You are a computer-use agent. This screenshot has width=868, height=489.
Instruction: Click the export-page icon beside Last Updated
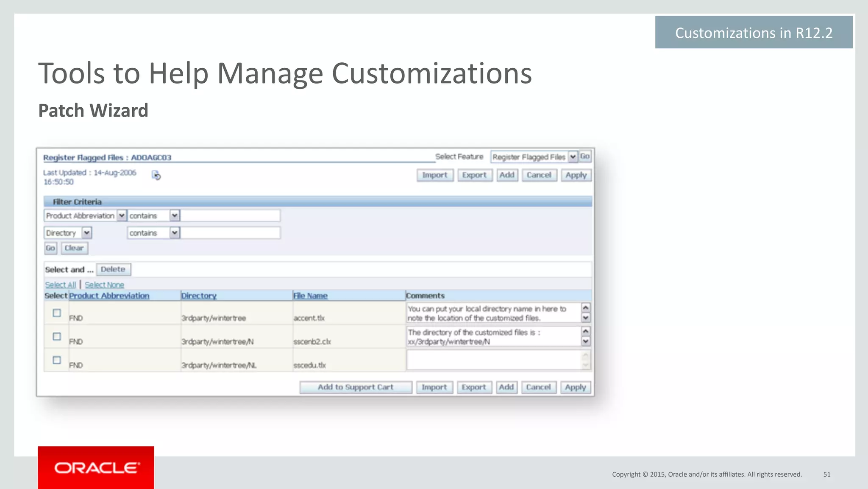156,175
